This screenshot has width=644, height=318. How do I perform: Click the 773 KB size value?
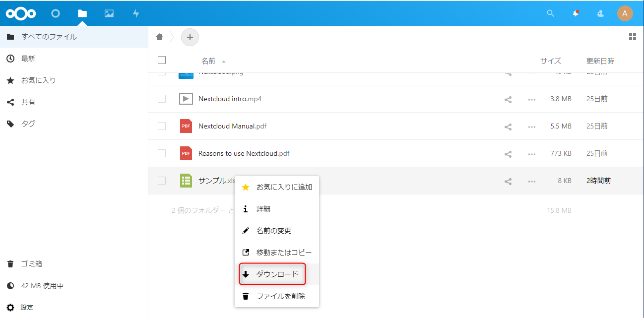(x=561, y=153)
